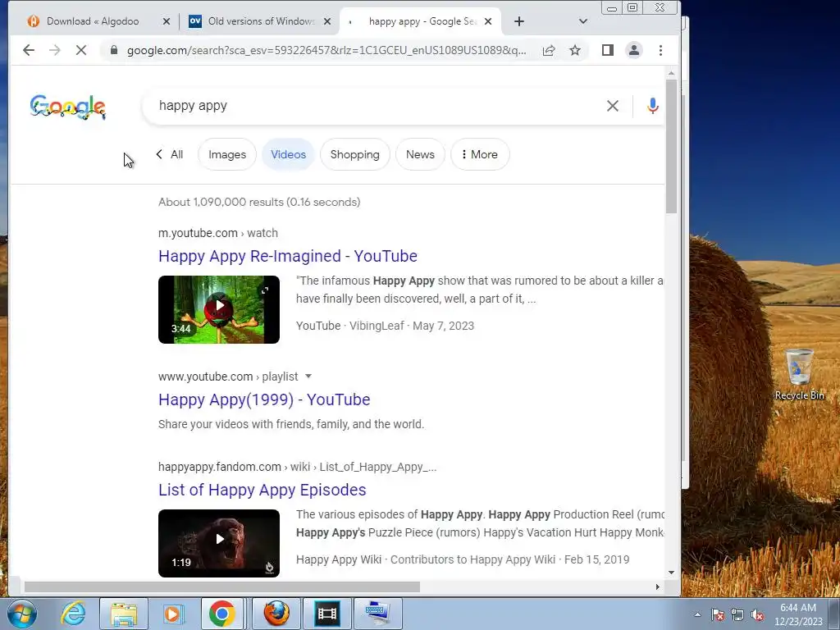Bookmark this tab with the star
This screenshot has width=840, height=630.
coord(575,50)
